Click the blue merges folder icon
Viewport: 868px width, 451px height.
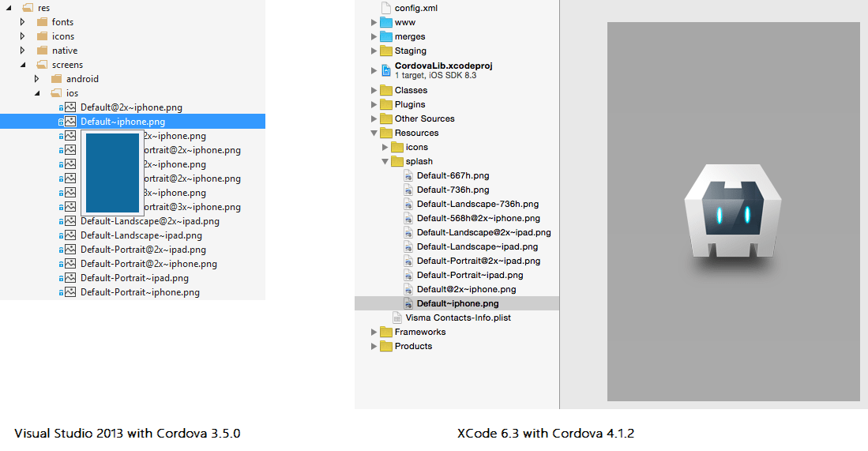tap(386, 36)
